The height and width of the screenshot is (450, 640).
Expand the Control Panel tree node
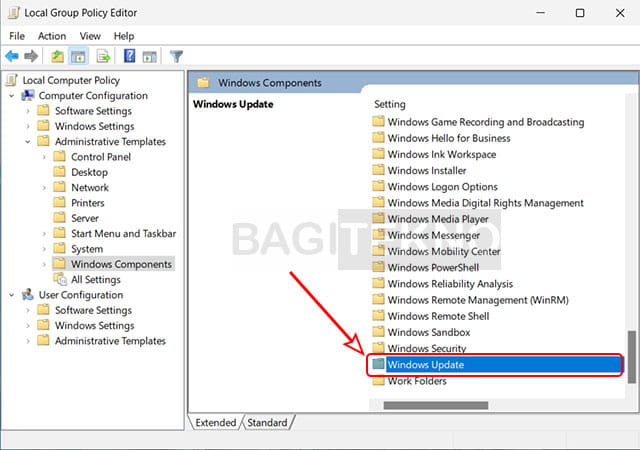click(44, 157)
